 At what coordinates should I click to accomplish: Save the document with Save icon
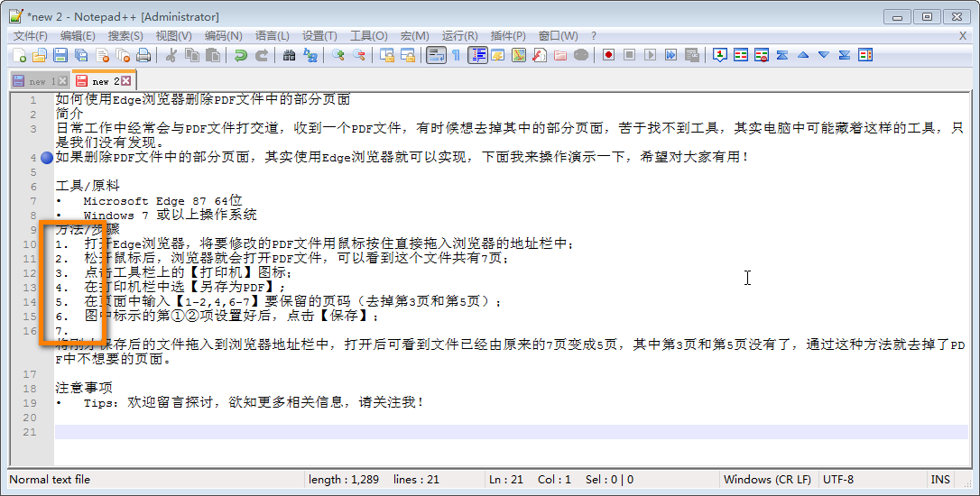[60, 55]
